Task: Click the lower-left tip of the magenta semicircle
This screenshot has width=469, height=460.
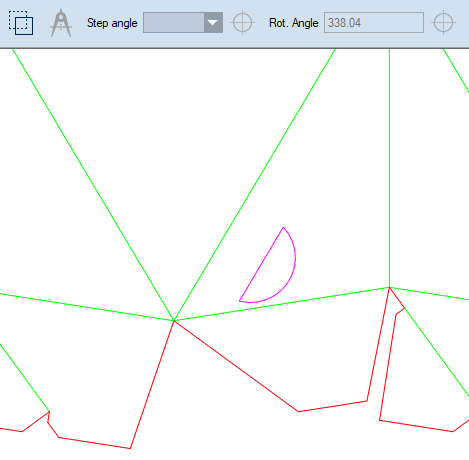Action: [240, 301]
